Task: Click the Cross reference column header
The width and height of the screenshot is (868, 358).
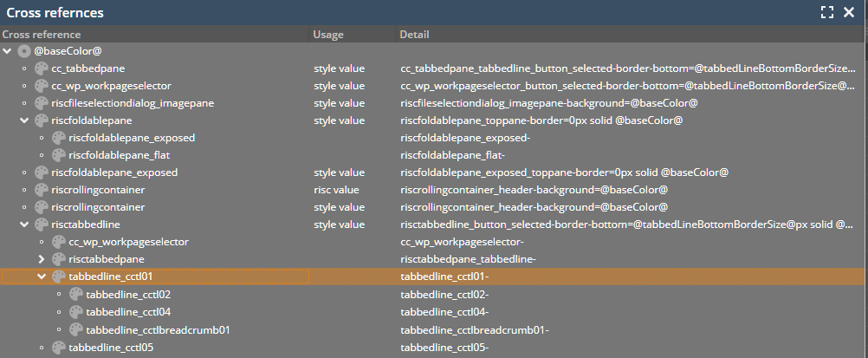Action: [40, 35]
